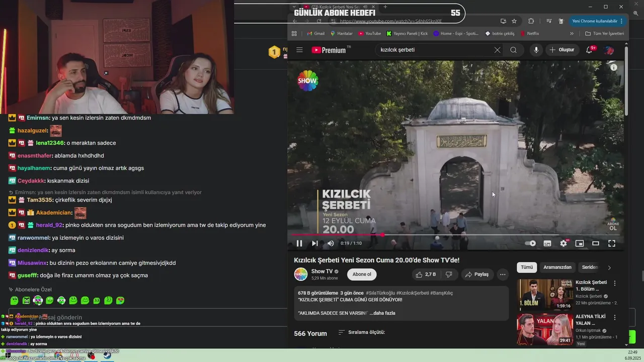Open the player settings gear

point(563,243)
